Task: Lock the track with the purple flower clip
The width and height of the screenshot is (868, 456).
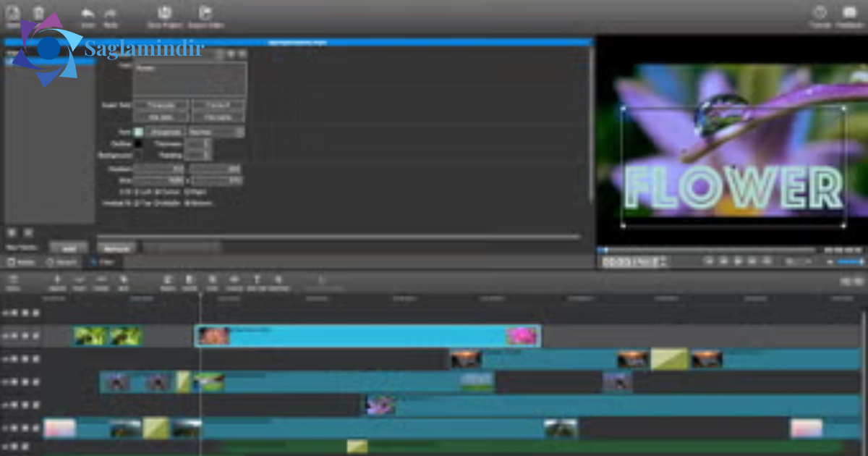Action: 35,405
